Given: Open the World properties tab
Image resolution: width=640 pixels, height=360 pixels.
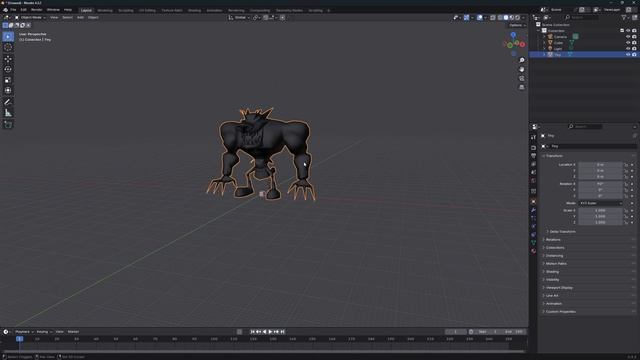Looking at the screenshot, I should click(x=533, y=180).
